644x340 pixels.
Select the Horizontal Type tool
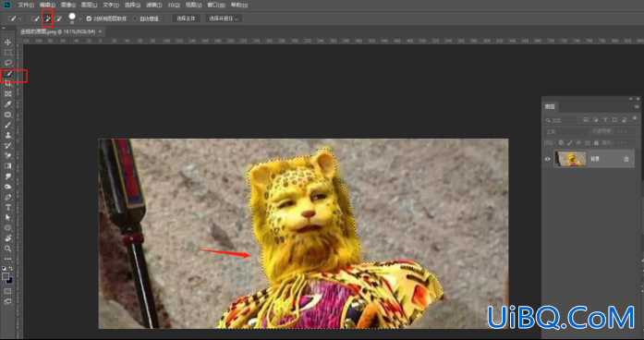point(7,207)
